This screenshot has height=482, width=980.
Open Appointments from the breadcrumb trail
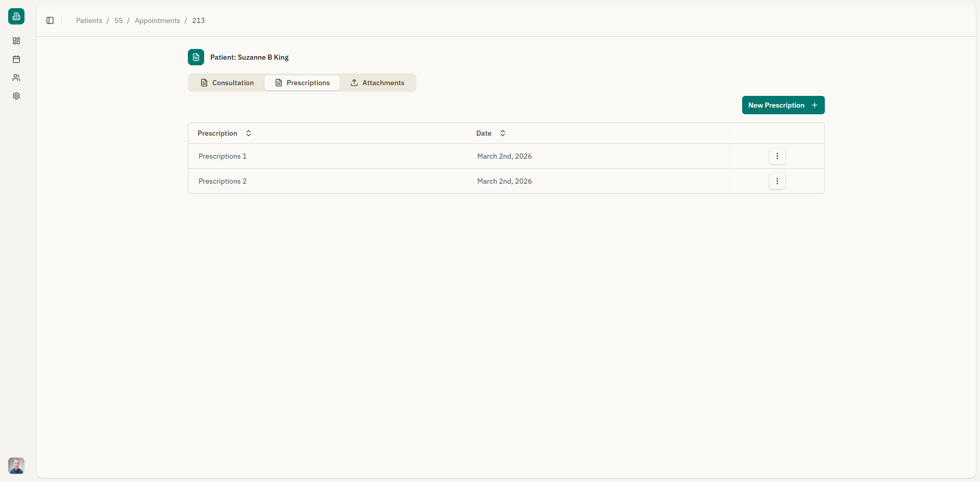157,20
